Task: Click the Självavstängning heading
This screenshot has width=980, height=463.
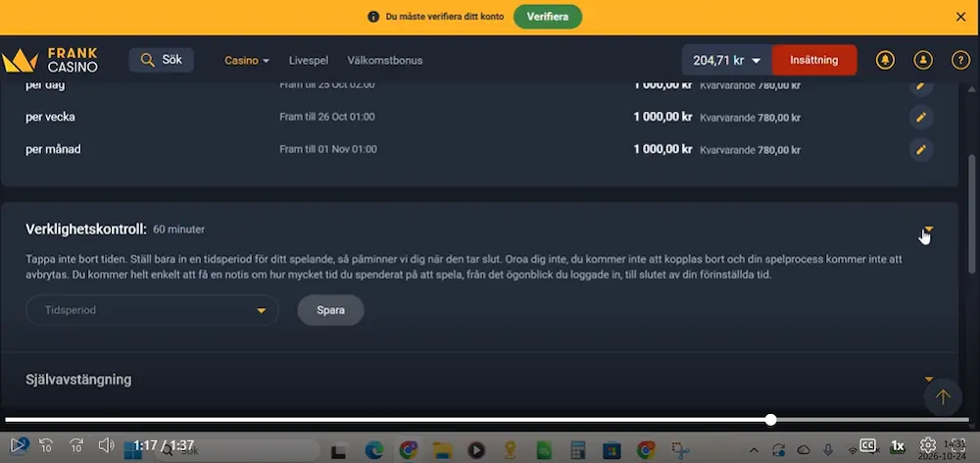Action: tap(78, 380)
